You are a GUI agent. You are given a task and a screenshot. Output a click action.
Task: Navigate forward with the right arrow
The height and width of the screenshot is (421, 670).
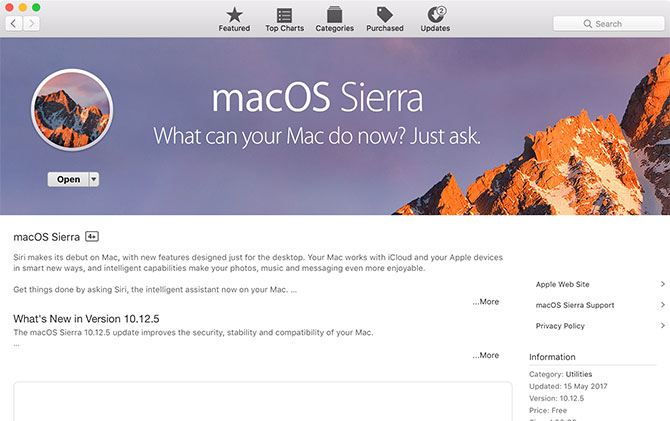(x=32, y=23)
